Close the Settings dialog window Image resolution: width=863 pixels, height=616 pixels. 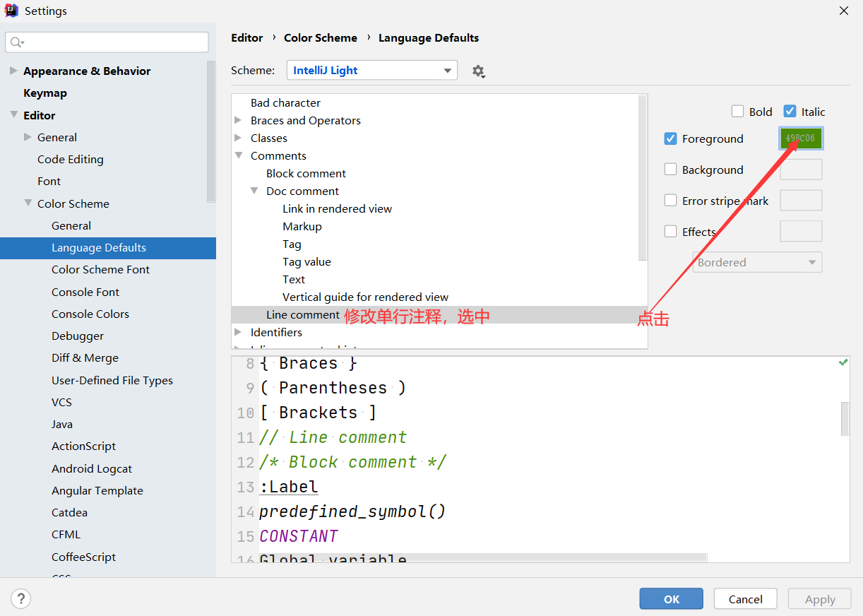843,11
